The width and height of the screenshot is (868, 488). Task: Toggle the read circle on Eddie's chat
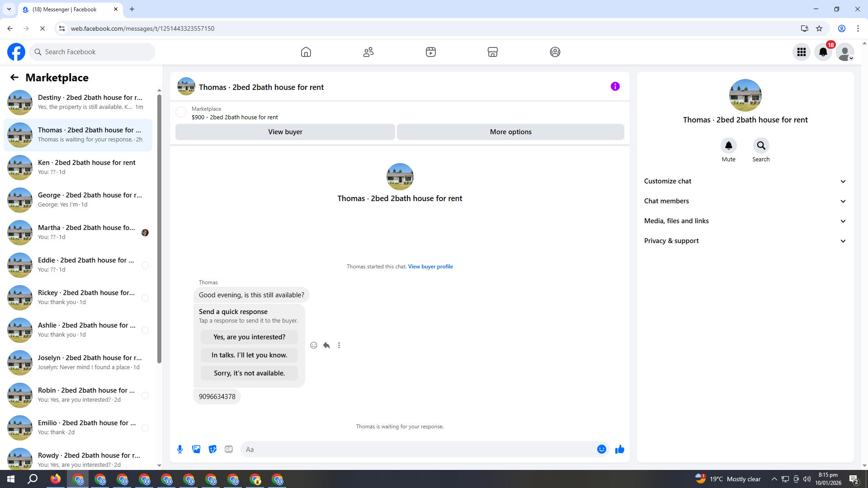pyautogui.click(x=145, y=265)
